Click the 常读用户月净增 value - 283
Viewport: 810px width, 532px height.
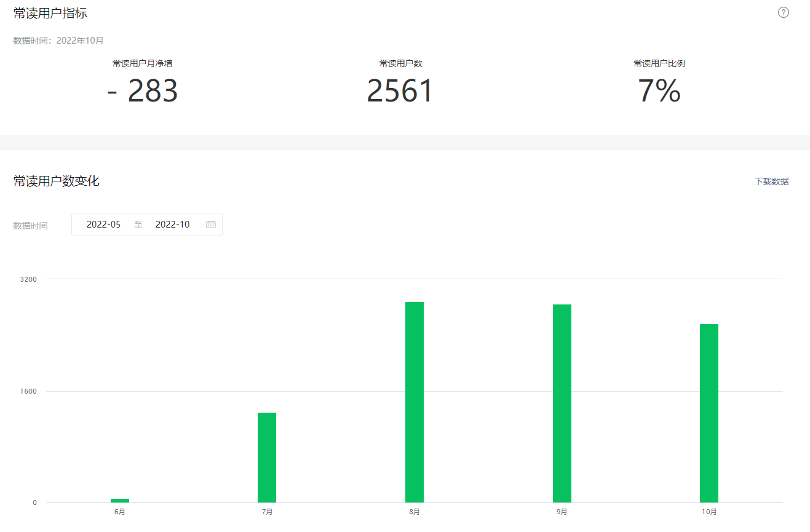(143, 91)
